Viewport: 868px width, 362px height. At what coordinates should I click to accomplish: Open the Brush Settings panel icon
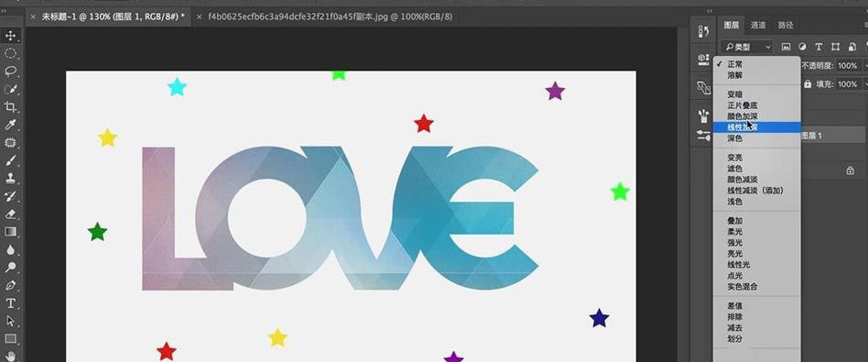click(x=703, y=135)
